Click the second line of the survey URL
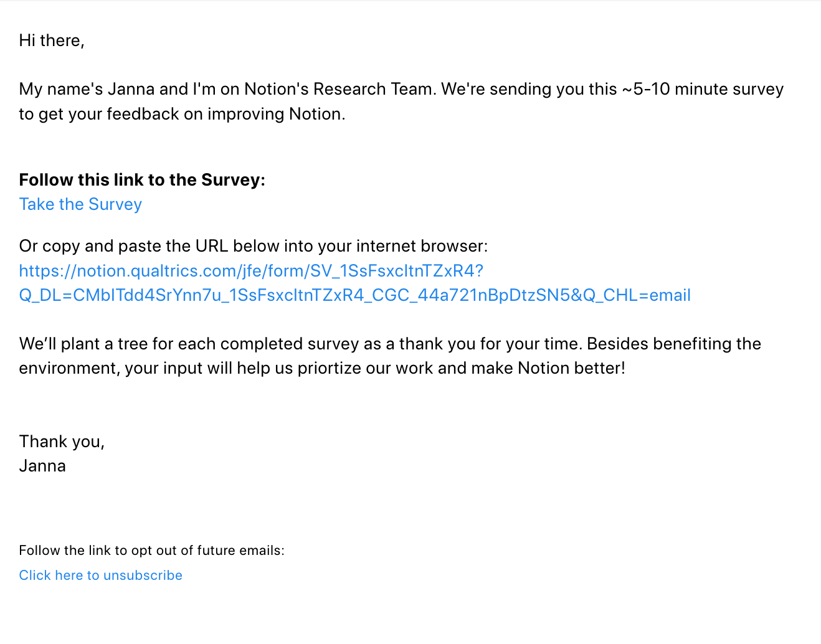 [x=354, y=295]
